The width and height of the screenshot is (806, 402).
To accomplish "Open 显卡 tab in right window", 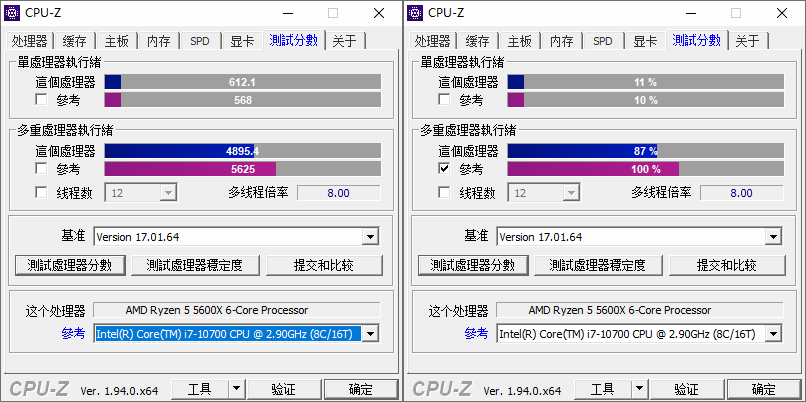I will (645, 41).
